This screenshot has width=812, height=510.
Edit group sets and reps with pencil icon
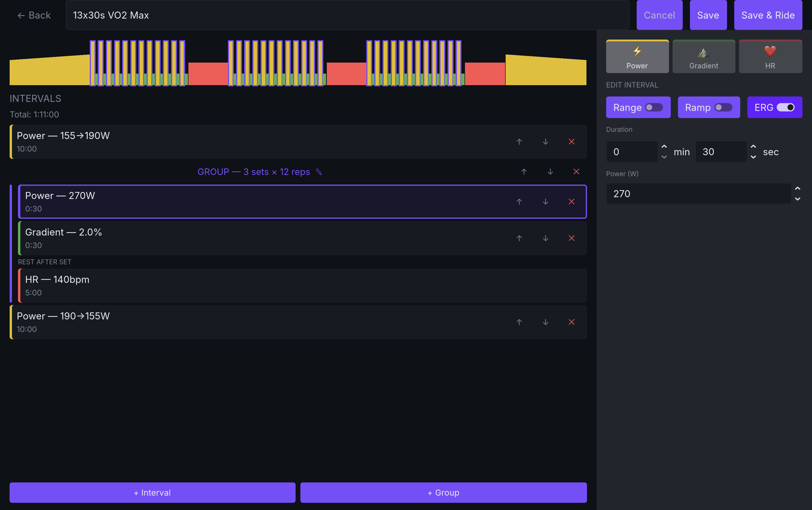(319, 172)
